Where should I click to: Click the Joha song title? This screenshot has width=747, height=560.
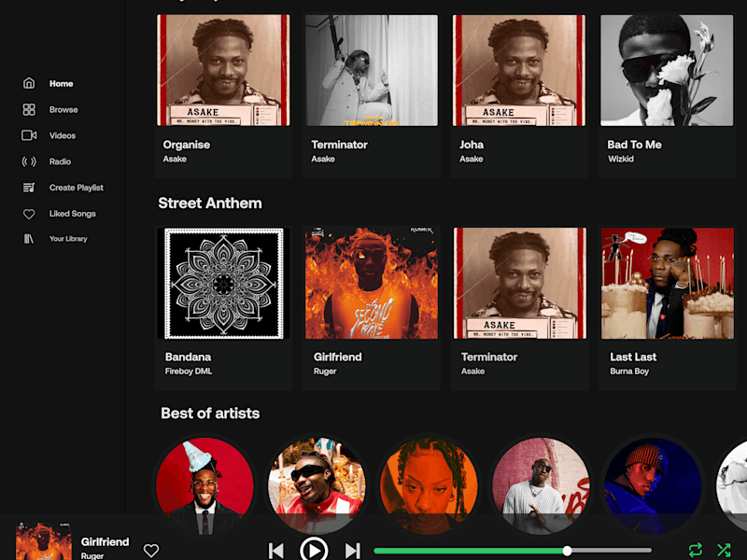click(472, 145)
